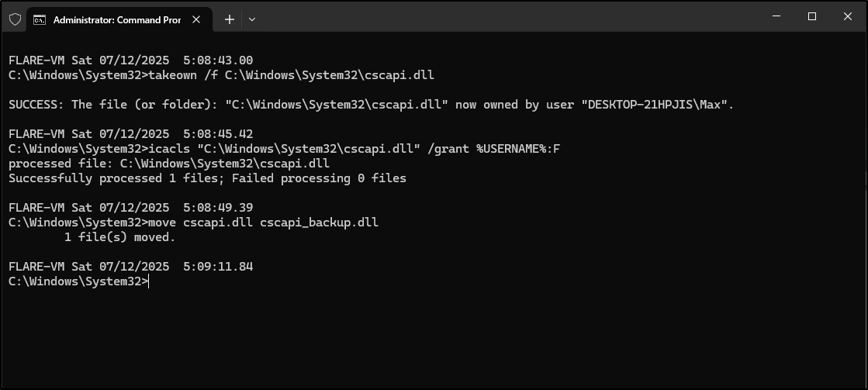Click the administrator shield icon
The width and height of the screenshot is (868, 390).
click(16, 19)
